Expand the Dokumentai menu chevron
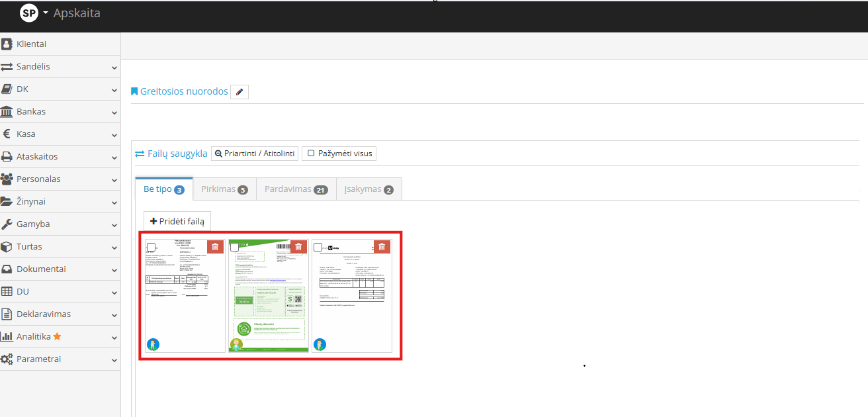 click(x=114, y=270)
